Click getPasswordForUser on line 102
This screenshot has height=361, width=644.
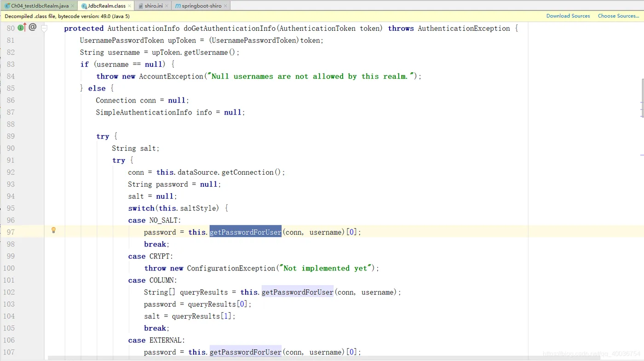tap(298, 292)
